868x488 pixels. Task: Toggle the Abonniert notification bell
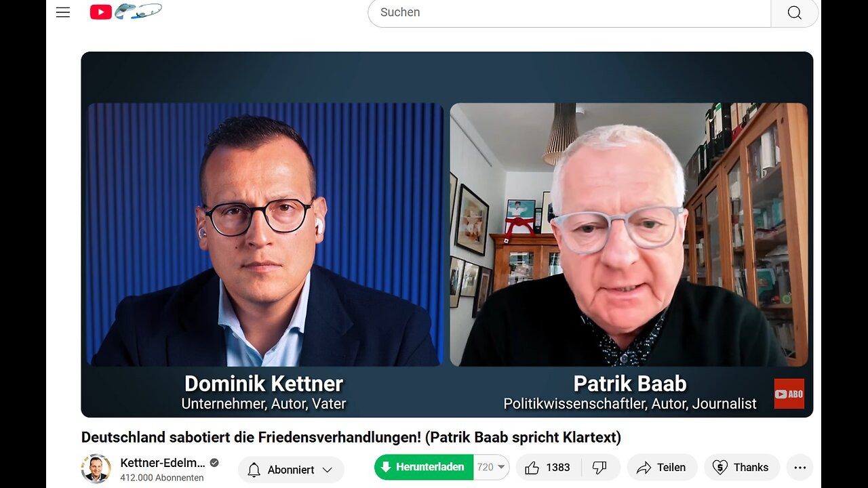click(254, 470)
